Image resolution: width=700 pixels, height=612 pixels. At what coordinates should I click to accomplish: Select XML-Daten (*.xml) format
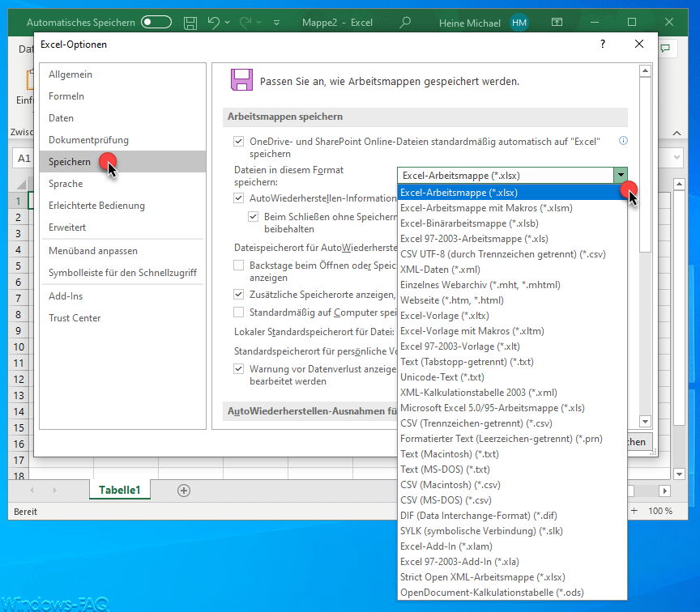point(512,270)
